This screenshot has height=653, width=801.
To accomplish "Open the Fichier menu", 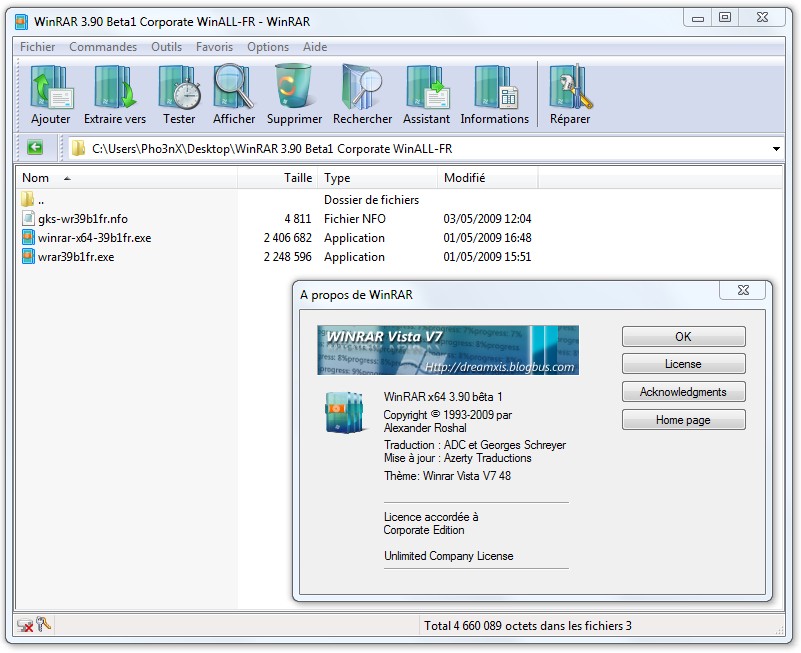I will [x=38, y=47].
